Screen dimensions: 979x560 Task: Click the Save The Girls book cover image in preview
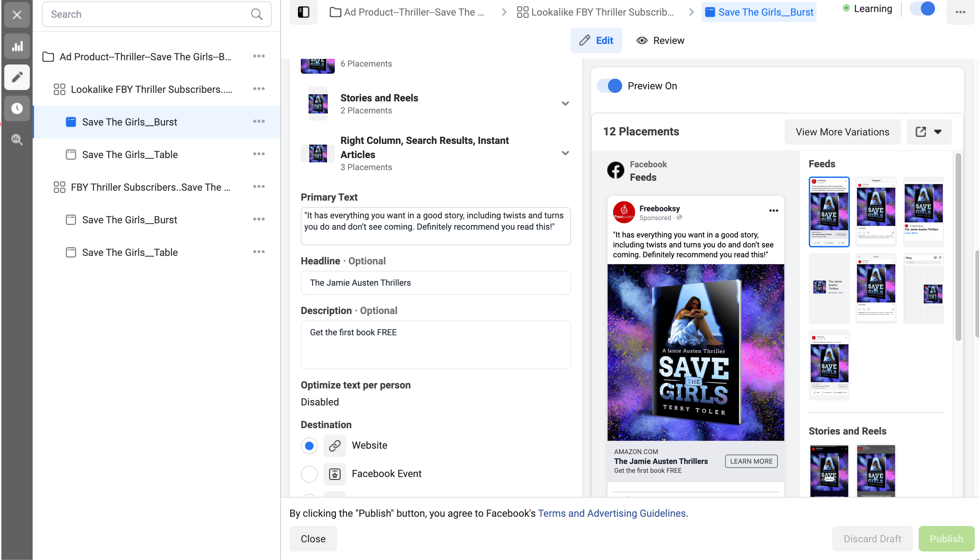[695, 352]
